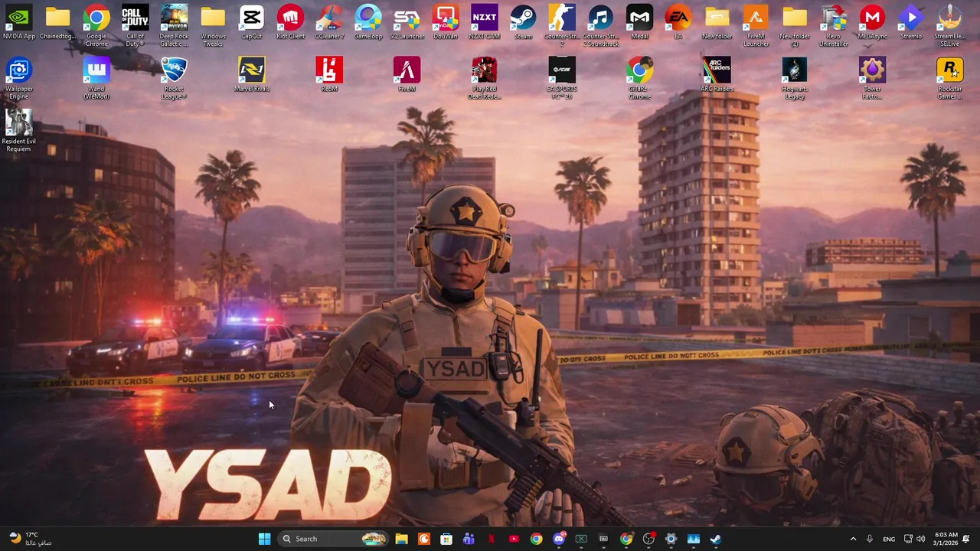980x551 pixels.
Task: Launch CapCut from the desktop
Action: click(x=252, y=22)
